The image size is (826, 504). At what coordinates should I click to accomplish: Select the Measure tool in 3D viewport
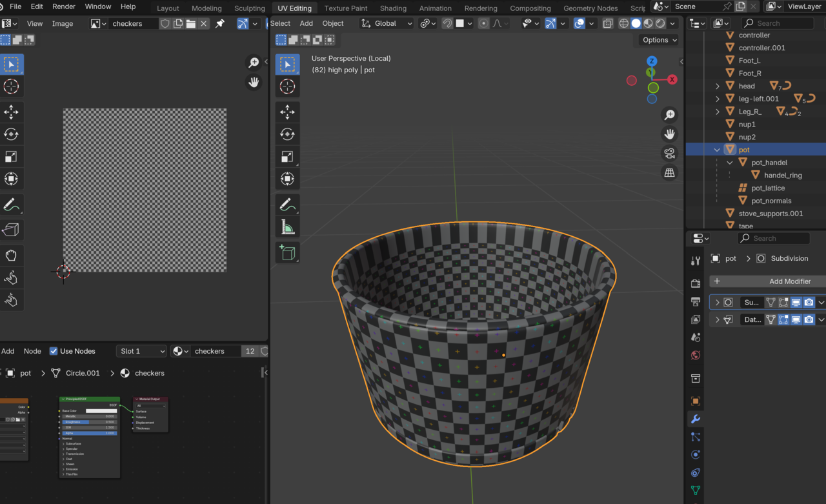pyautogui.click(x=288, y=227)
